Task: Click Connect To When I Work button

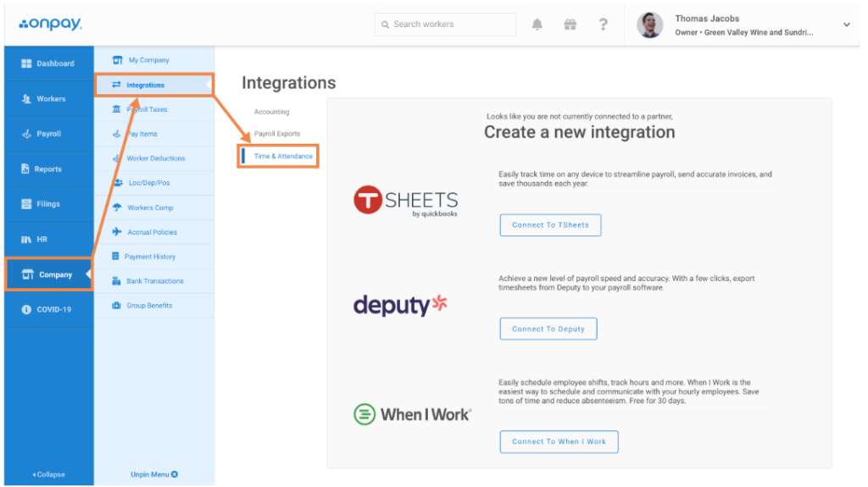Action: click(x=559, y=441)
